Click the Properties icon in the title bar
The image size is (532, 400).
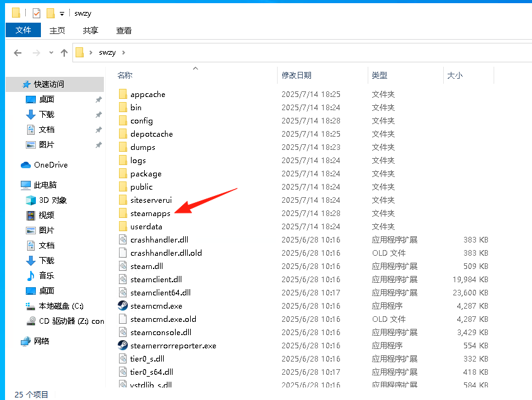tap(37, 13)
